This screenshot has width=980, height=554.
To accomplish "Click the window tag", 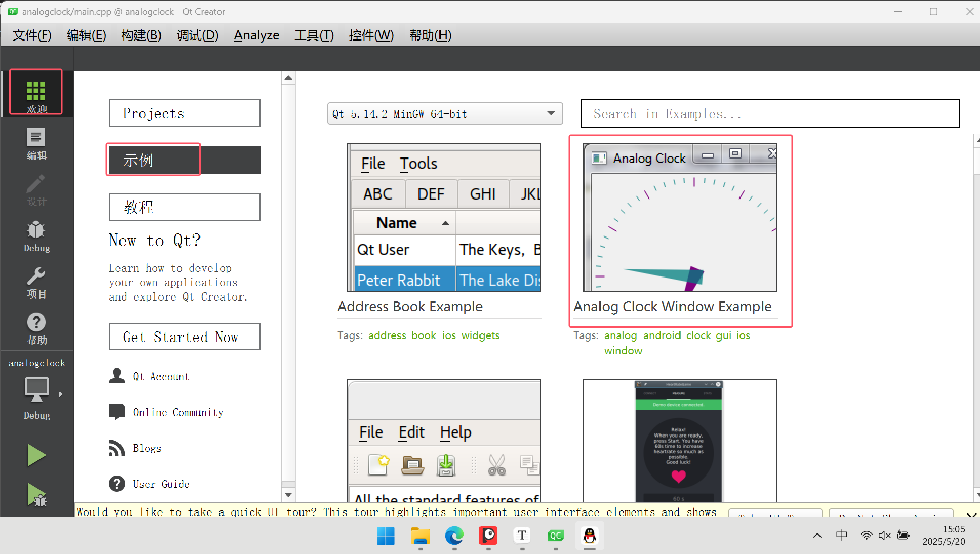I will pyautogui.click(x=623, y=350).
